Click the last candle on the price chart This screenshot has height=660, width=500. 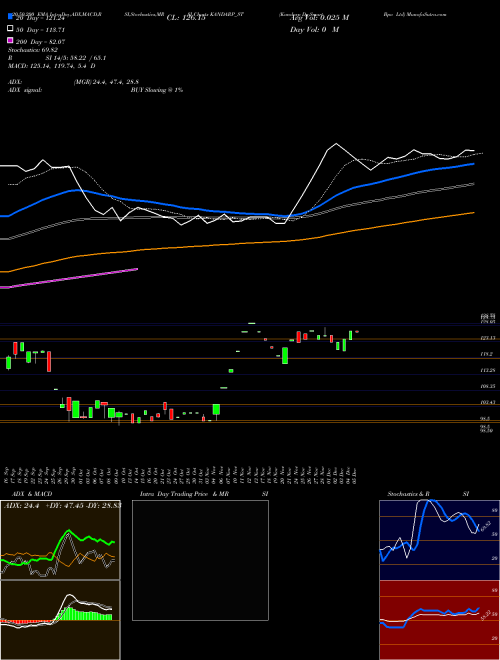(357, 332)
